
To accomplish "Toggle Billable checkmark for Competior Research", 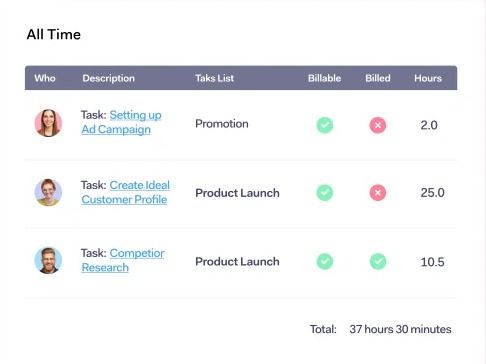I will 325,261.
